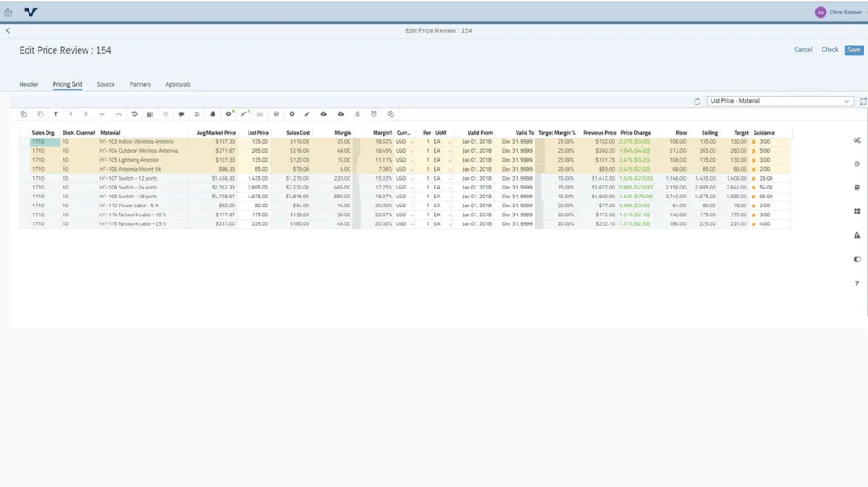Click the question mark help icon
The image size is (868, 487).
point(856,283)
